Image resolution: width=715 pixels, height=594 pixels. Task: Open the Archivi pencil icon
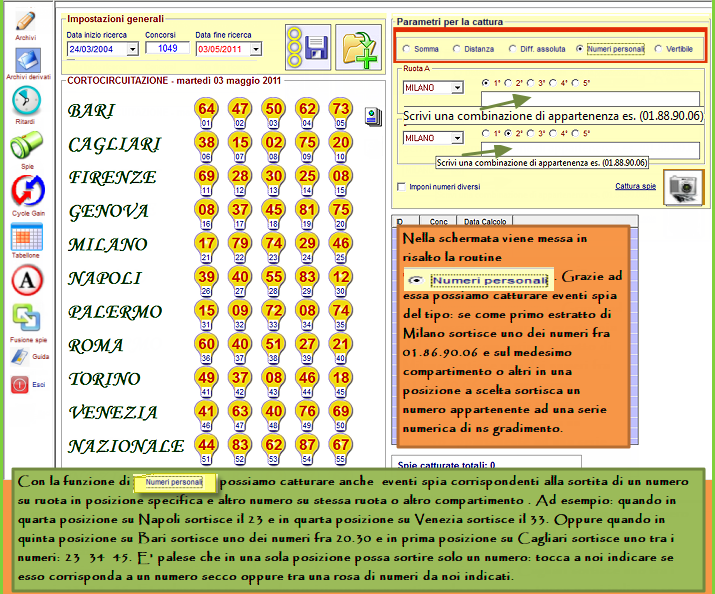(x=25, y=21)
